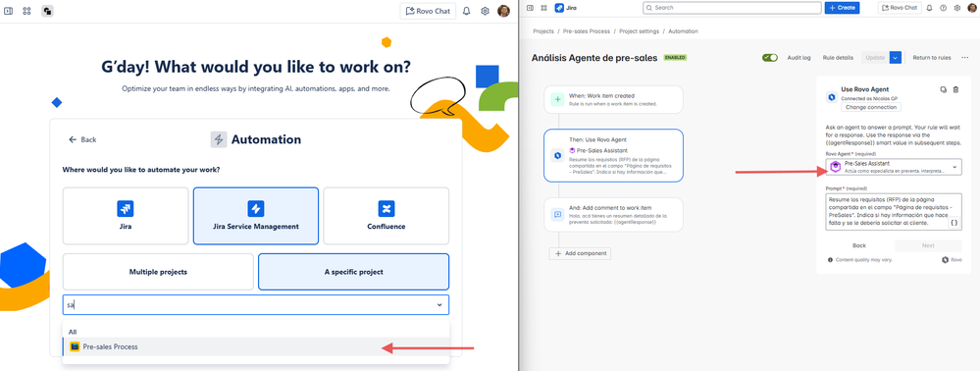Screen dimensions: 980x371
Task: Click the comment icon in flow step
Action: click(x=557, y=215)
